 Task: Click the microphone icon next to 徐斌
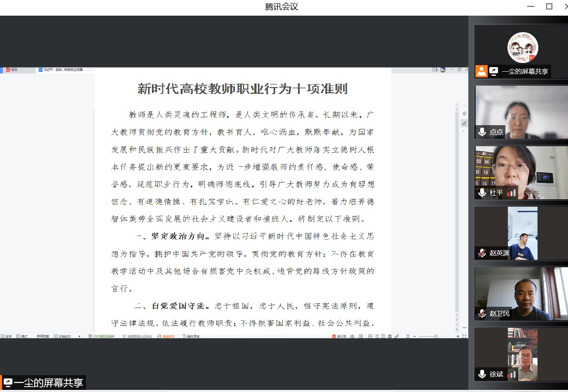(x=482, y=374)
